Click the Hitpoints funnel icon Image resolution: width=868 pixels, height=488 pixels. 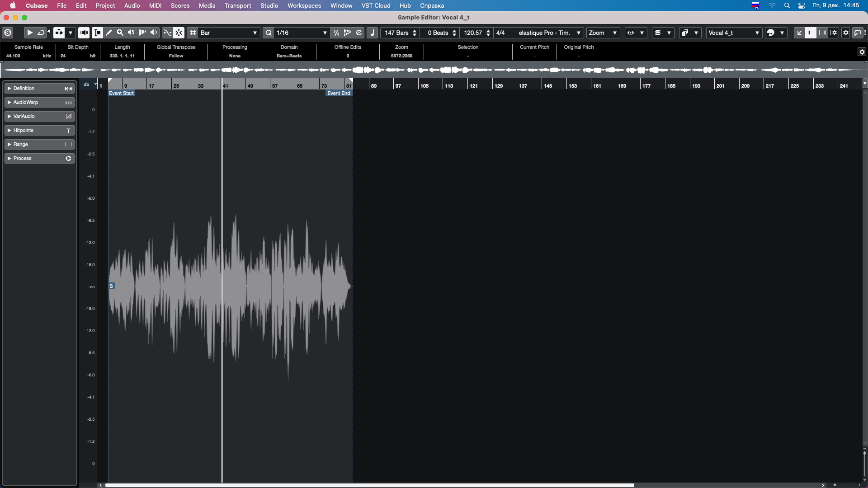[x=69, y=131]
